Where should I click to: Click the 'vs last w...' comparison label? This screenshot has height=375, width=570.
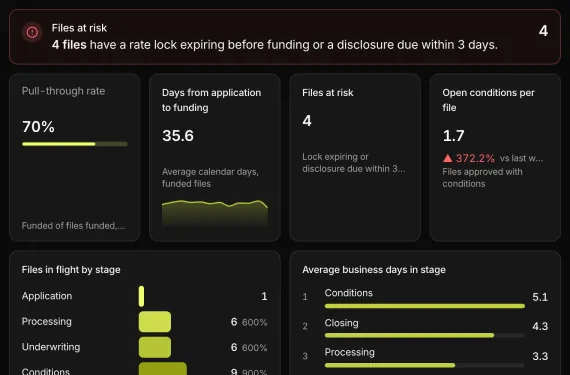point(521,158)
